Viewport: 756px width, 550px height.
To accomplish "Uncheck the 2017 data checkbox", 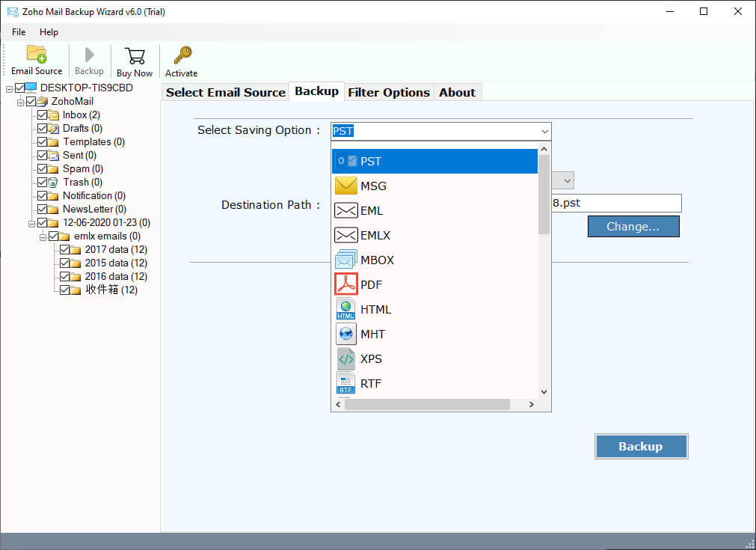I will [x=64, y=249].
